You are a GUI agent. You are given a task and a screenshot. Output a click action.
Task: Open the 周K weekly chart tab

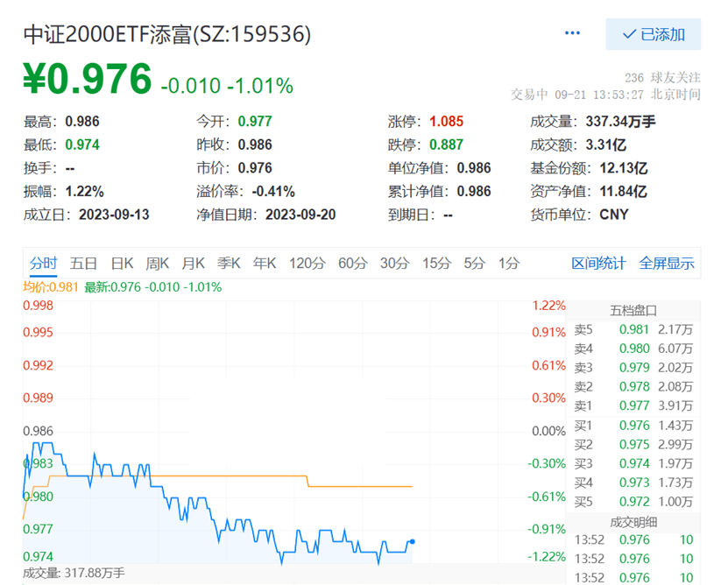pyautogui.click(x=157, y=264)
